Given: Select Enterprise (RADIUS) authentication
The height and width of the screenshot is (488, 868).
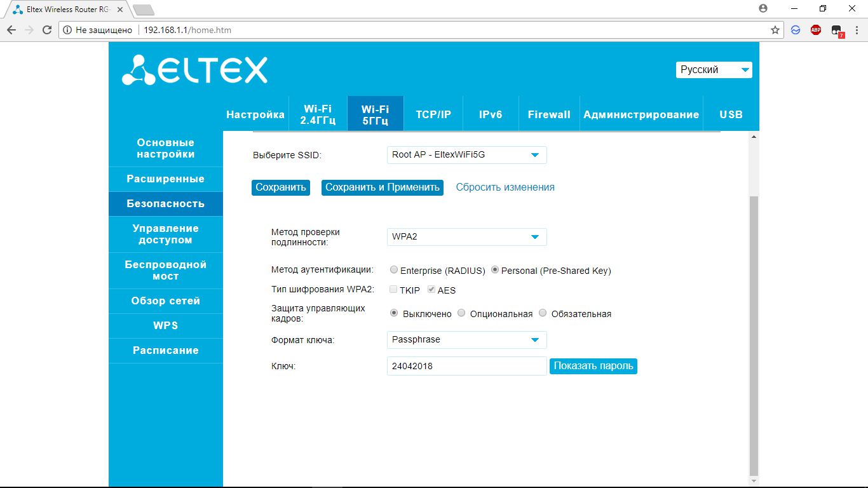Looking at the screenshot, I should (394, 270).
